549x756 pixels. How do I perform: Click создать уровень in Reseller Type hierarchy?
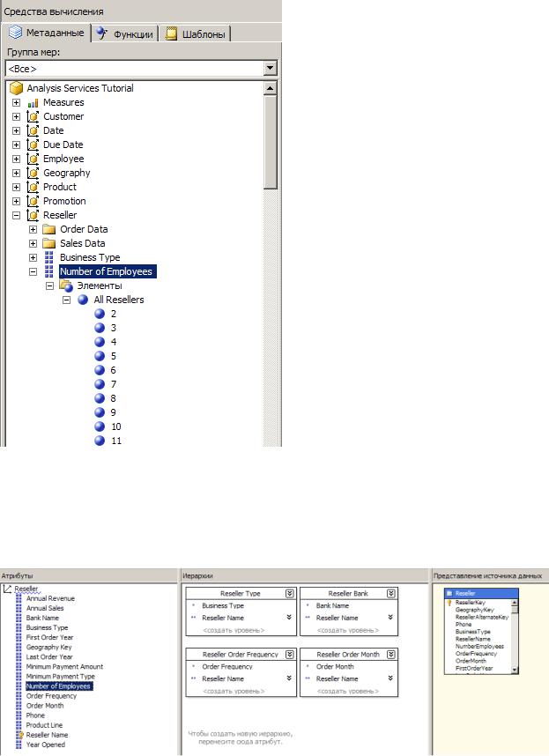(x=234, y=630)
